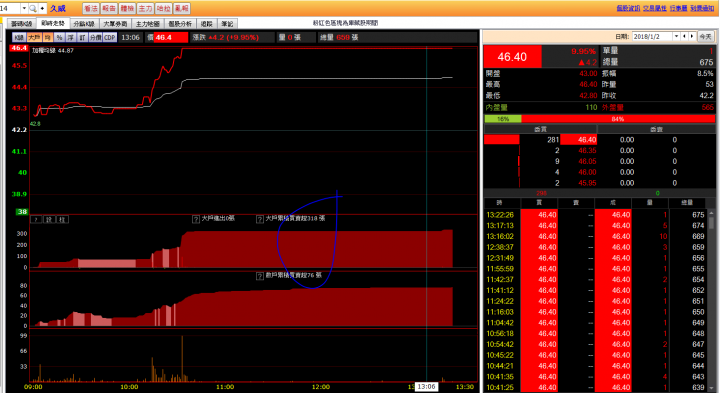Select the 12:38:37 trade row
The width and height of the screenshot is (720, 393).
point(596,247)
